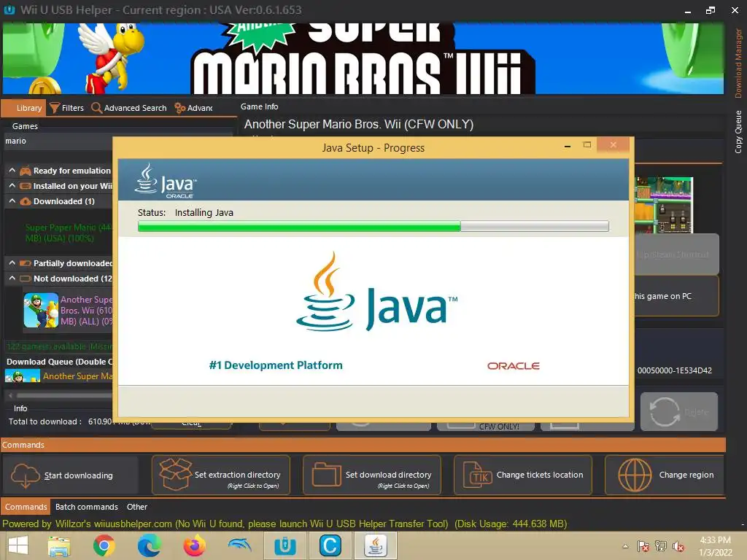
Task: Click the title ID 00050000-1E534D42
Action: [675, 370]
